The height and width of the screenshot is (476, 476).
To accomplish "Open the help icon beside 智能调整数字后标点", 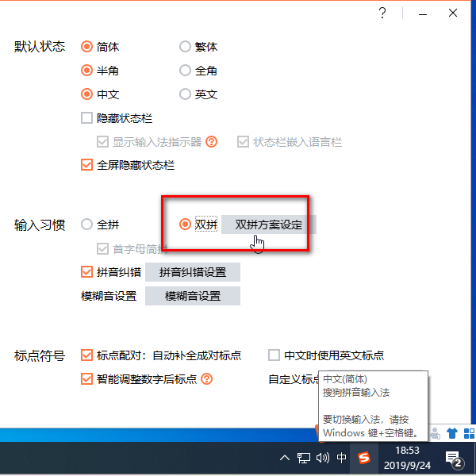I will click(207, 378).
